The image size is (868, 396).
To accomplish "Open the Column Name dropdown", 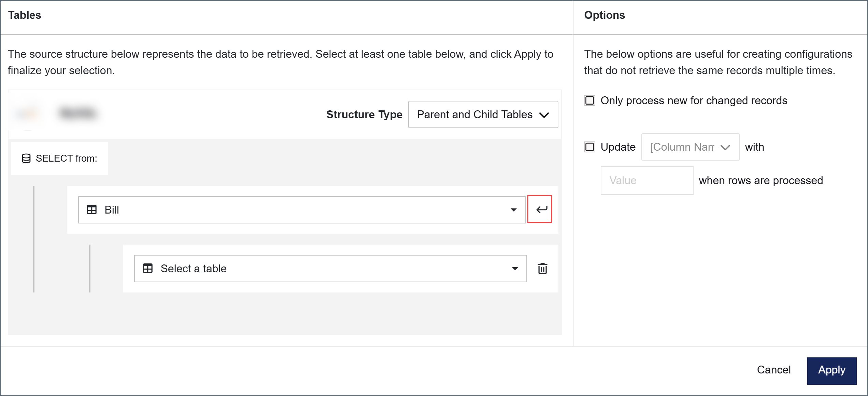I will click(x=690, y=147).
